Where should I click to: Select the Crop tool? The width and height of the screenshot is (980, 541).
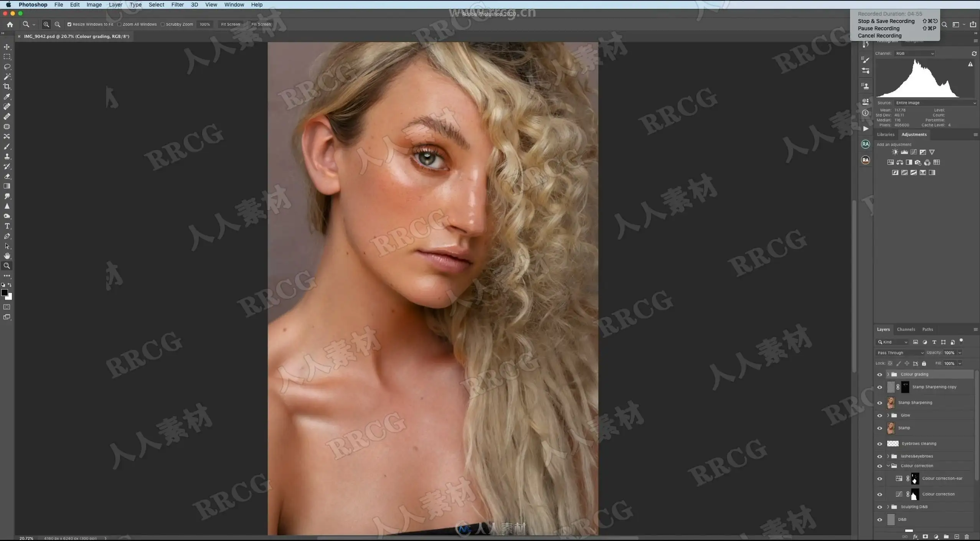[7, 87]
